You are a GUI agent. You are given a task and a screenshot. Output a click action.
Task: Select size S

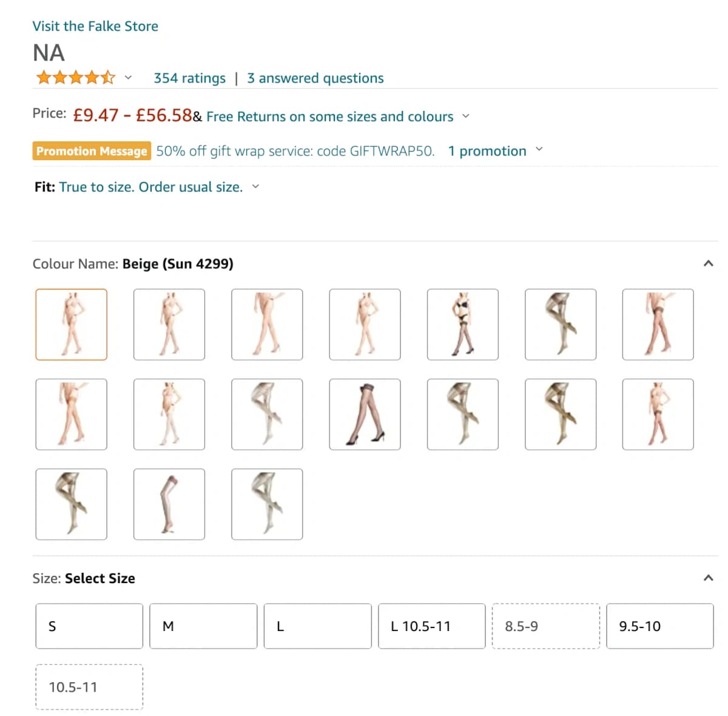point(89,626)
